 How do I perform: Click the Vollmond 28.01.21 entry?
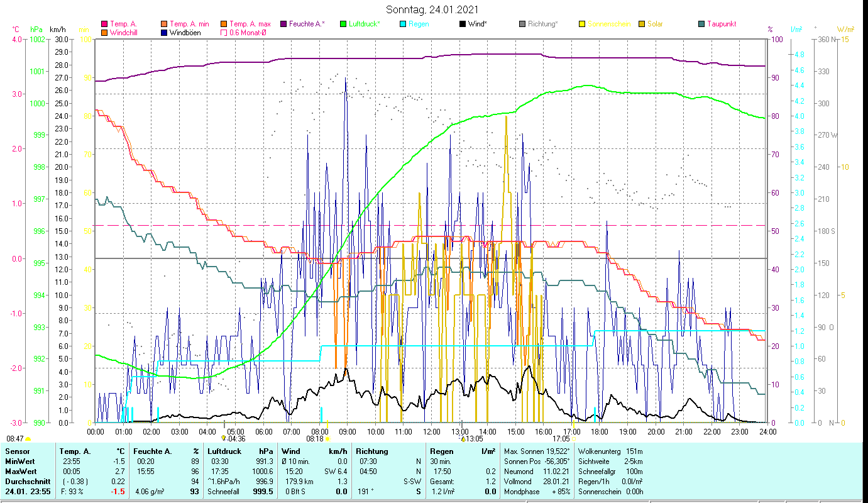537,482
